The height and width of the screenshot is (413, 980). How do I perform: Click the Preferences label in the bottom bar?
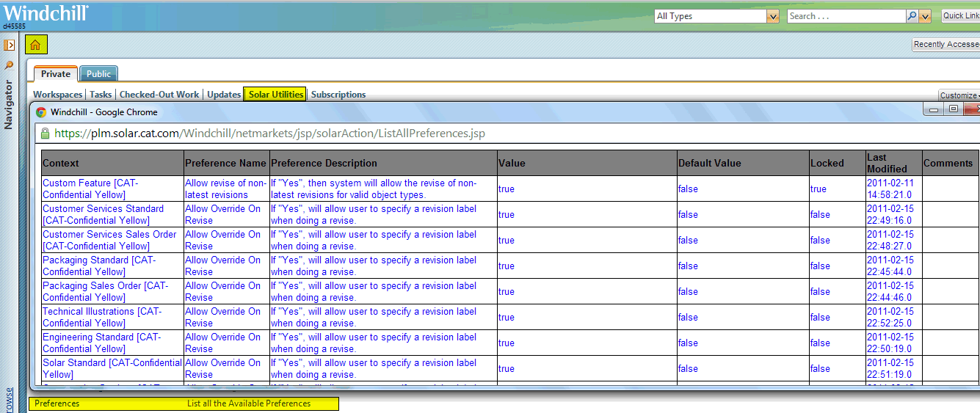(x=57, y=403)
